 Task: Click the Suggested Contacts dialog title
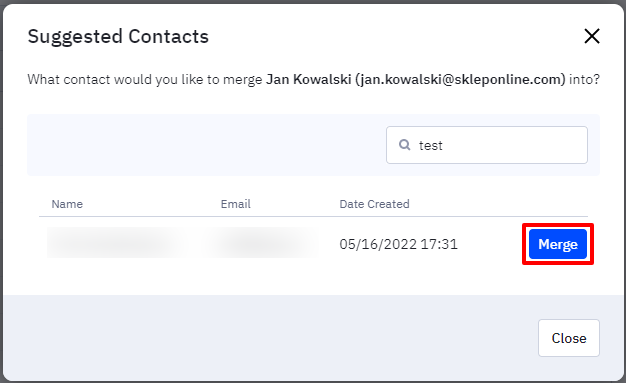coord(118,37)
